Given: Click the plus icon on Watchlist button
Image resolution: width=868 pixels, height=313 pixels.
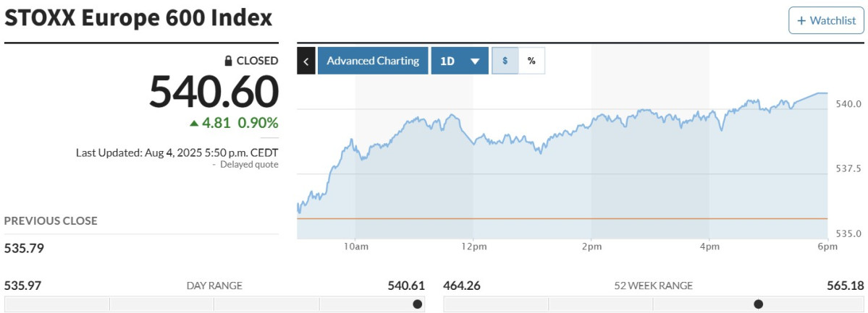Looking at the screenshot, I should tap(801, 20).
